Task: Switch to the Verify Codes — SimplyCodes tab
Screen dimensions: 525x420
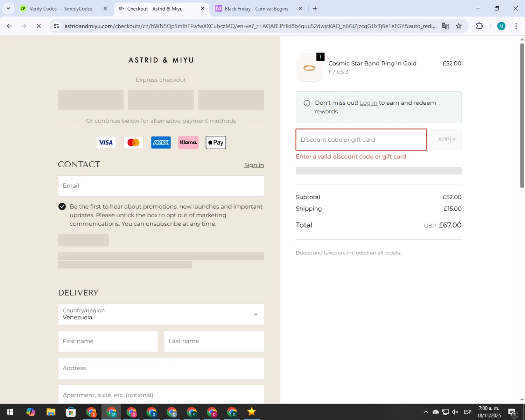Action: tap(61, 8)
